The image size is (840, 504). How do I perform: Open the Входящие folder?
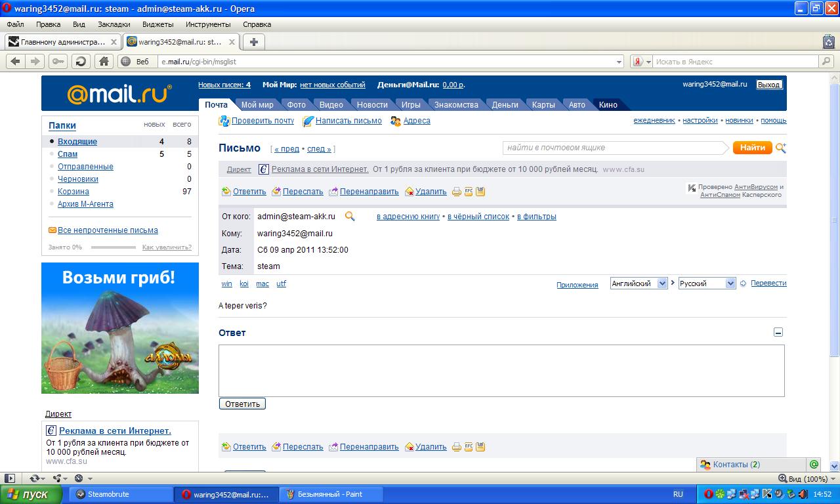point(77,142)
